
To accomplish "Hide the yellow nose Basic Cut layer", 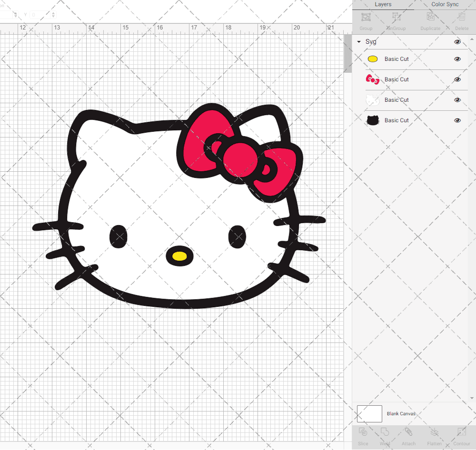I will [457, 59].
